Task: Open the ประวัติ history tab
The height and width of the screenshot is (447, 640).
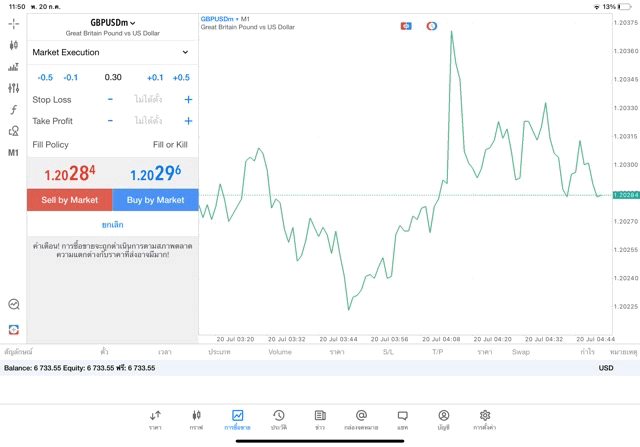Action: 279,420
